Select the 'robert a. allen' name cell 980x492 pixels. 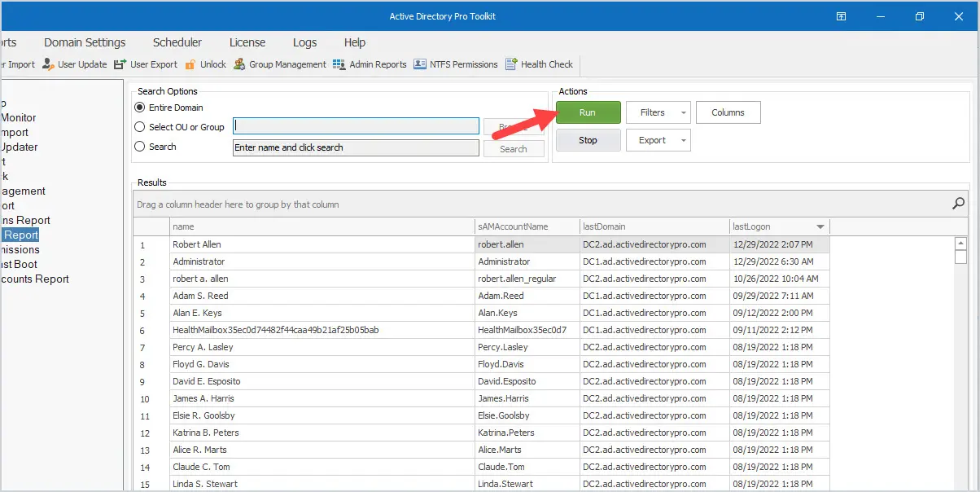tap(322, 279)
